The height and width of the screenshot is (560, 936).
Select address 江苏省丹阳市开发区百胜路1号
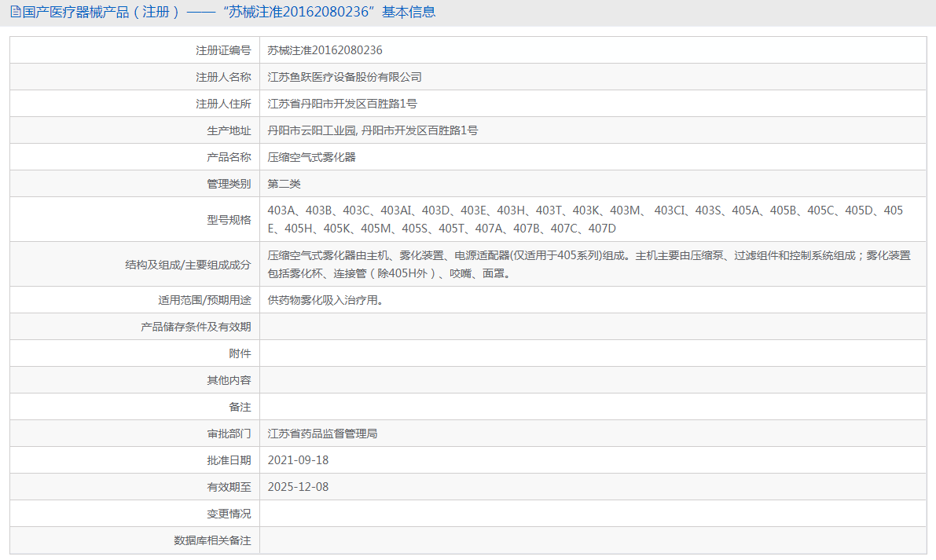tap(342, 104)
